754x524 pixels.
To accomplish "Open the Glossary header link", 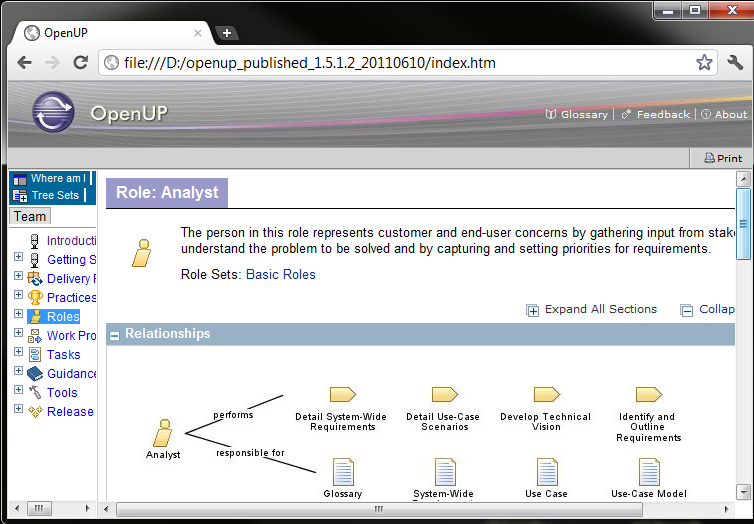I will 577,114.
